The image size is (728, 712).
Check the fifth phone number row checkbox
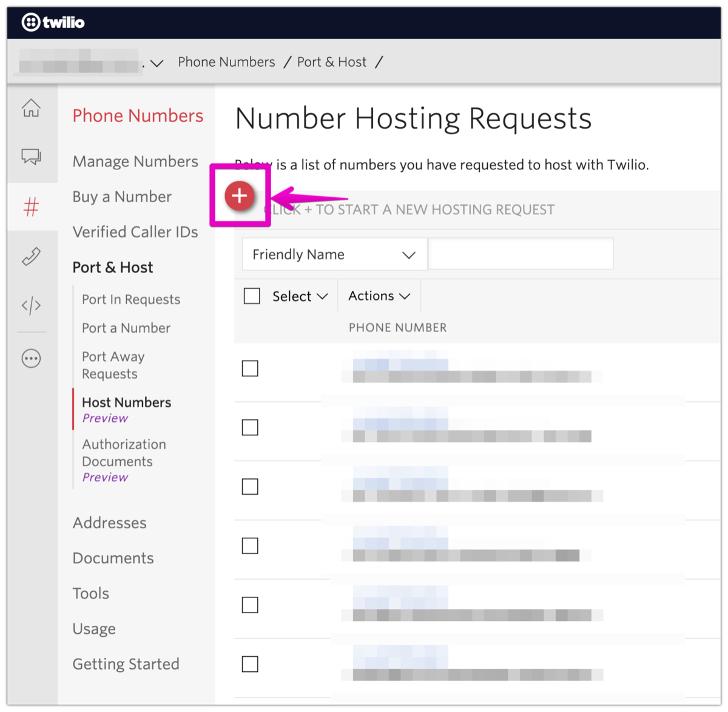pos(250,605)
